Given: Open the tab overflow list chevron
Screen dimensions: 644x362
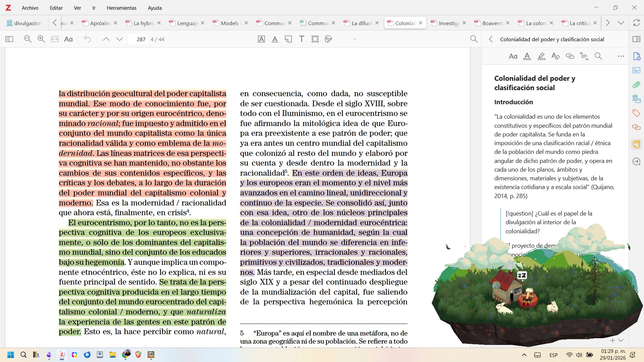Looking at the screenshot, I should [622, 23].
